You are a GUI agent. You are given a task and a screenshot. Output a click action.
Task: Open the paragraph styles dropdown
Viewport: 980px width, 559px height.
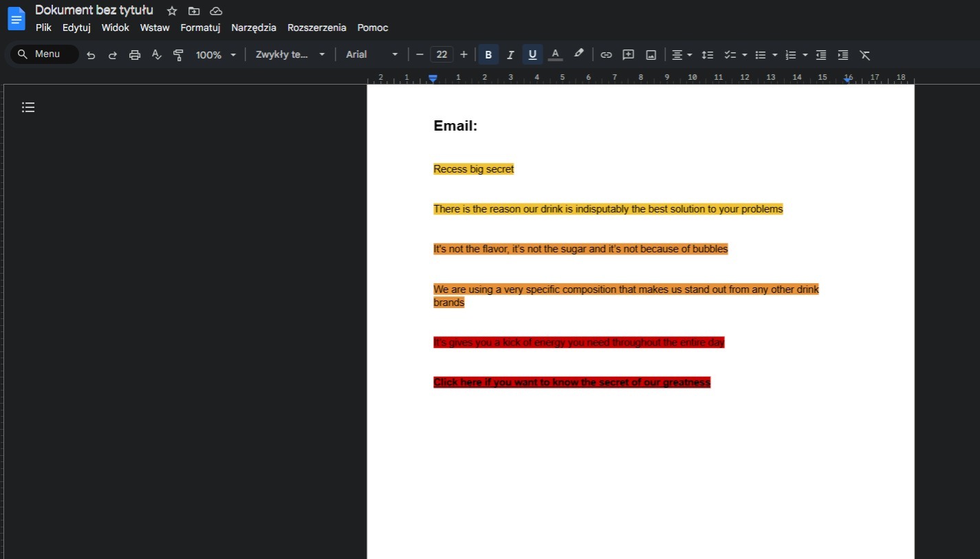pyautogui.click(x=289, y=54)
